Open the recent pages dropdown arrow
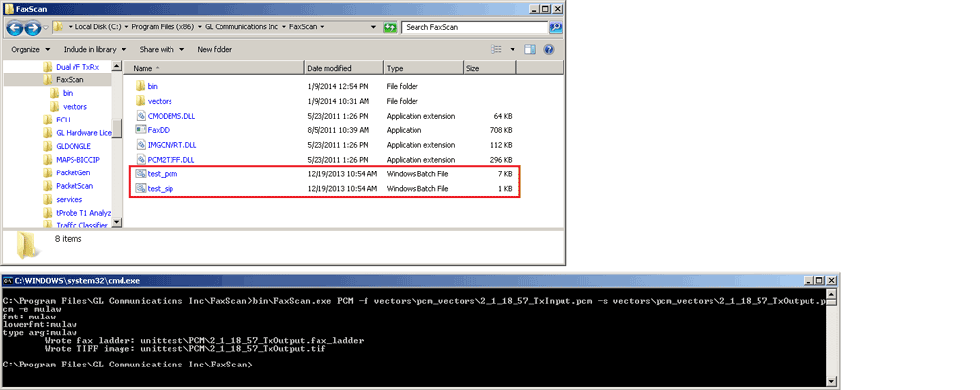The image size is (980, 390). click(46, 28)
